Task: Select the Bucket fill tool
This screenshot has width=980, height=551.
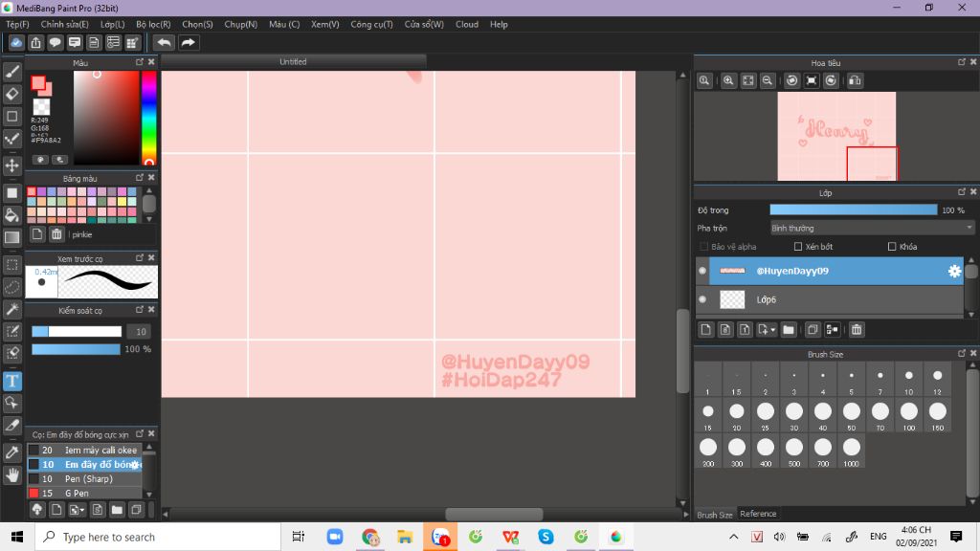Action: [x=11, y=215]
